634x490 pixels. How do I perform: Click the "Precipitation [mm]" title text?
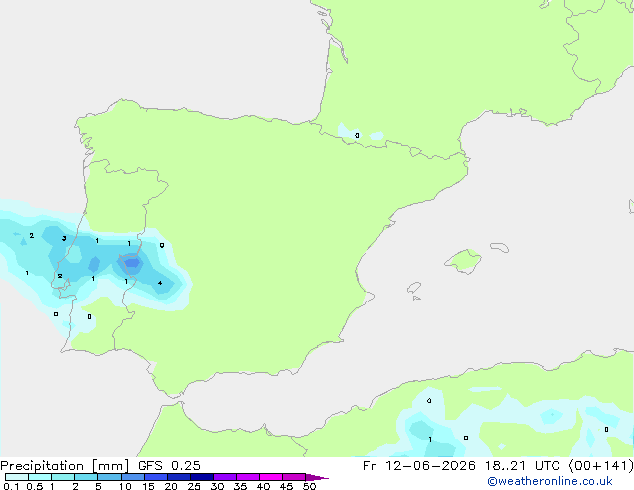point(65,466)
